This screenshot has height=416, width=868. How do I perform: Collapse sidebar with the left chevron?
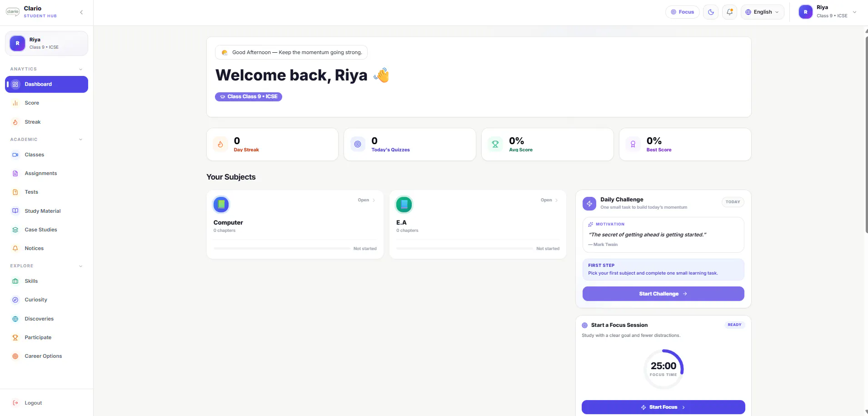tap(81, 12)
